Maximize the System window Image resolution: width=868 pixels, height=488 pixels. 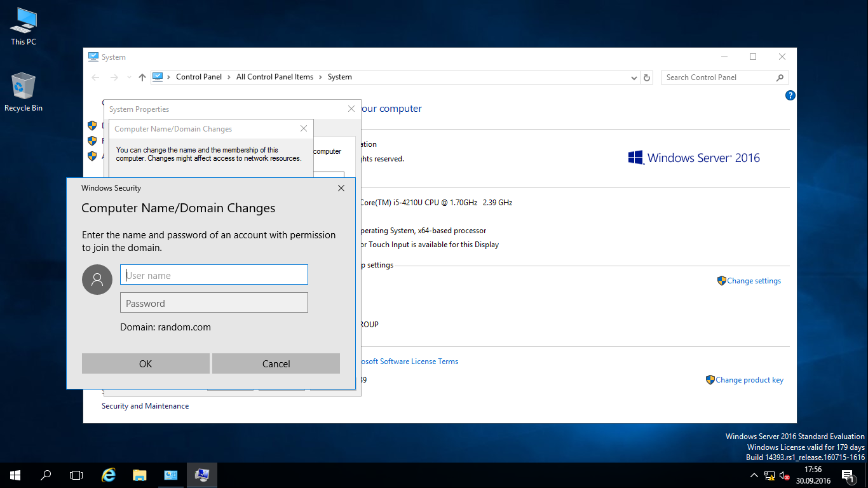point(753,57)
